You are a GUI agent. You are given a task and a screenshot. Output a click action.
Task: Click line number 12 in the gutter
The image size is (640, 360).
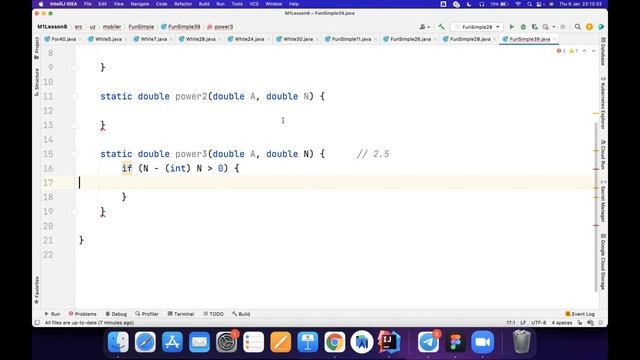click(x=48, y=111)
